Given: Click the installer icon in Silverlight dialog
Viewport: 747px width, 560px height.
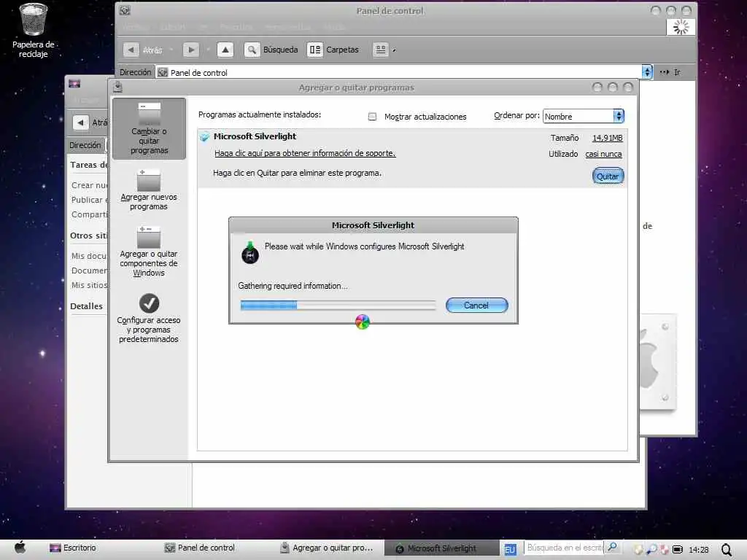Looking at the screenshot, I should point(250,252).
